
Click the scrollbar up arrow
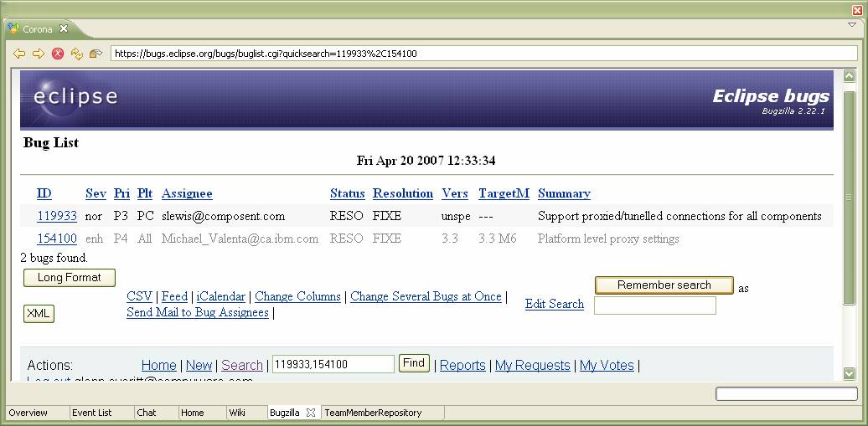coord(850,76)
